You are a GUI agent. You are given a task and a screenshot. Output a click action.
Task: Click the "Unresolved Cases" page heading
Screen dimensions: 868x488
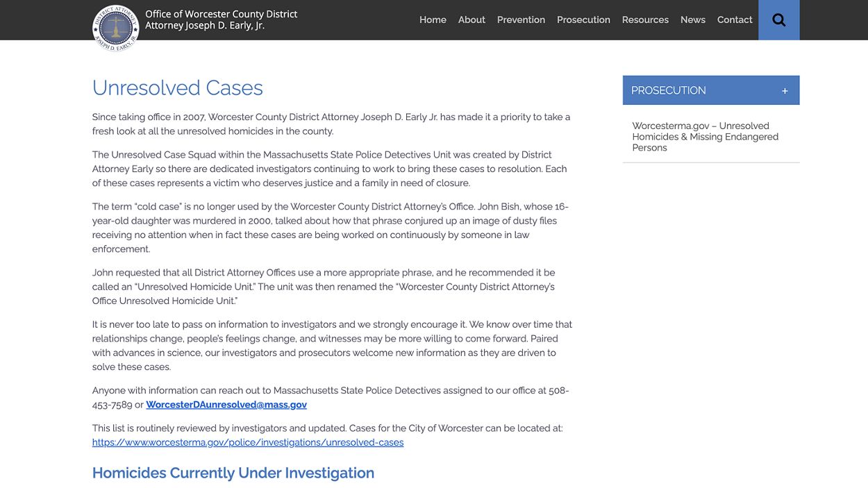click(178, 87)
